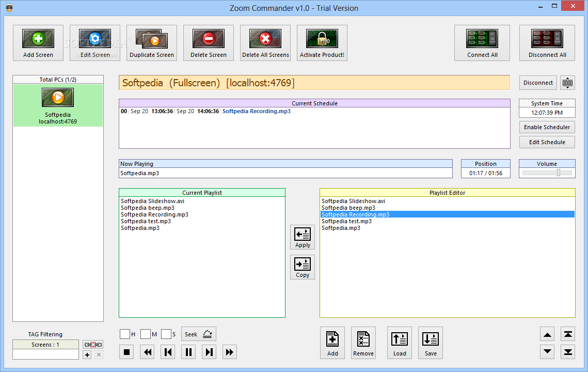Select Softpedia beep.mp3 in Current Playlist

pyautogui.click(x=147, y=208)
